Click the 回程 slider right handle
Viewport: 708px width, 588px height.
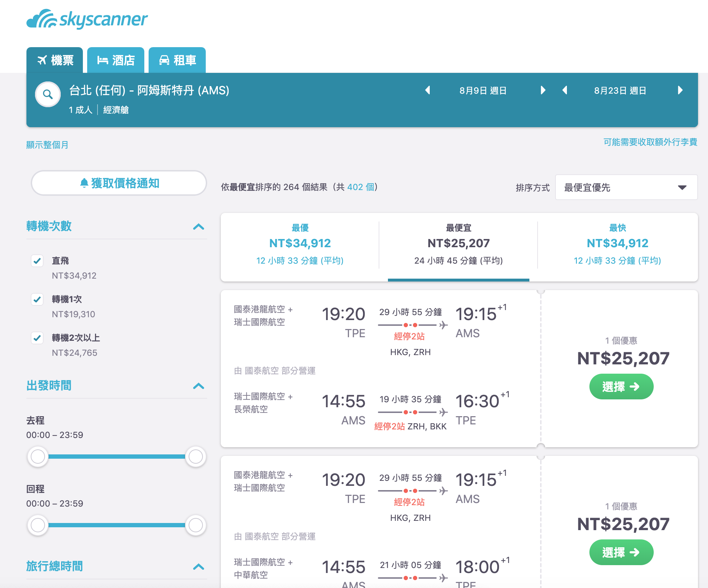(x=196, y=525)
